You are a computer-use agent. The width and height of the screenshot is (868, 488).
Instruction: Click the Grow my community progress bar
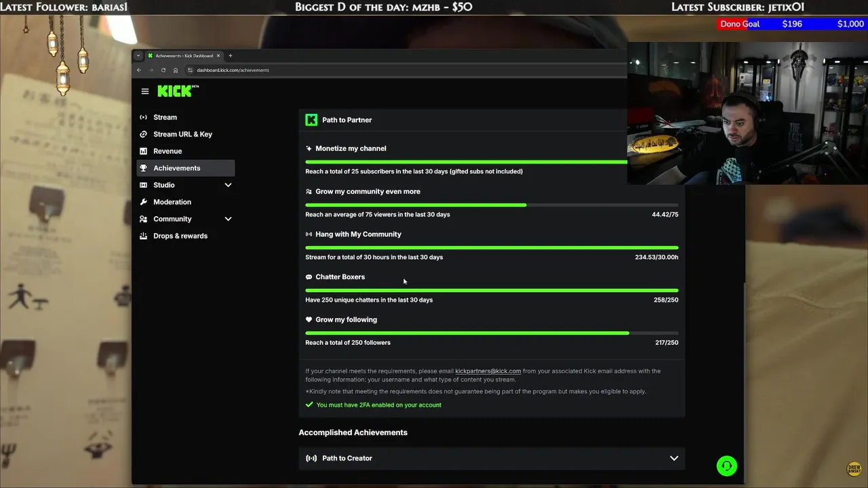pos(492,205)
